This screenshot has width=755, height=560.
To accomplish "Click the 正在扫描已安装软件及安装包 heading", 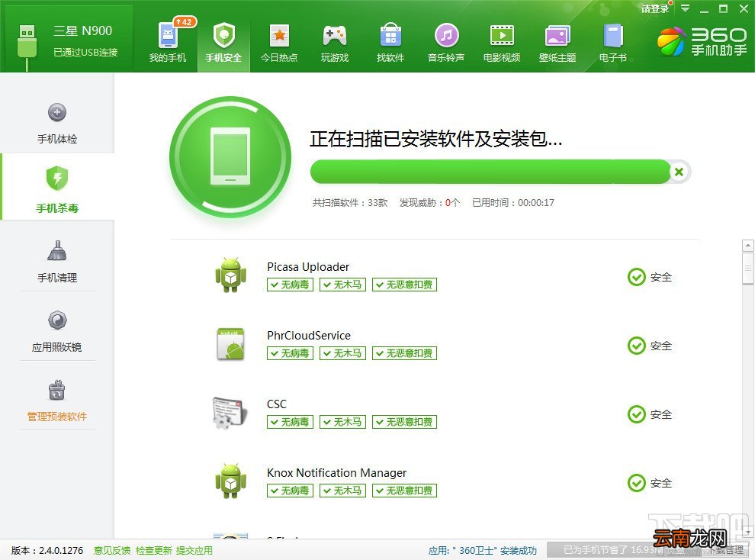I will [x=435, y=139].
